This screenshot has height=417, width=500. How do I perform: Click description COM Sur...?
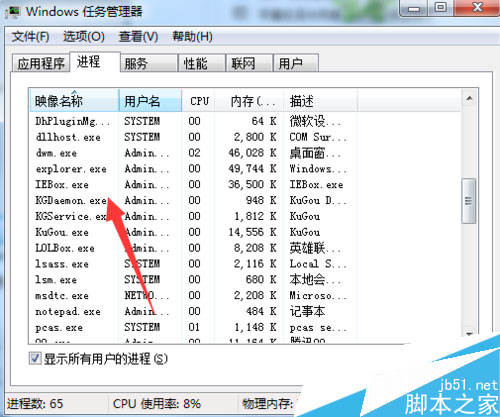[x=318, y=137]
